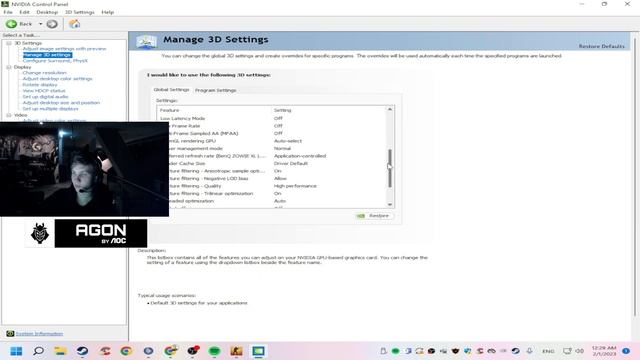Click the NVIDIA Control Panel taskbar icon
Screen dimensions: 640x360
tap(258, 351)
